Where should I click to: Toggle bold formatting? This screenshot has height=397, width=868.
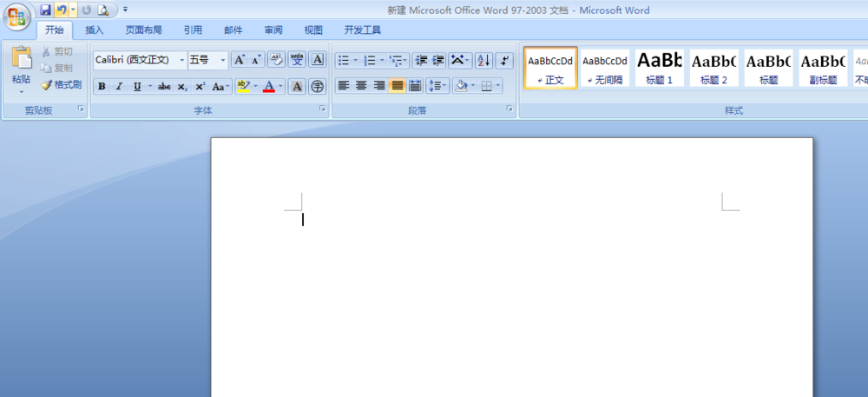[102, 86]
